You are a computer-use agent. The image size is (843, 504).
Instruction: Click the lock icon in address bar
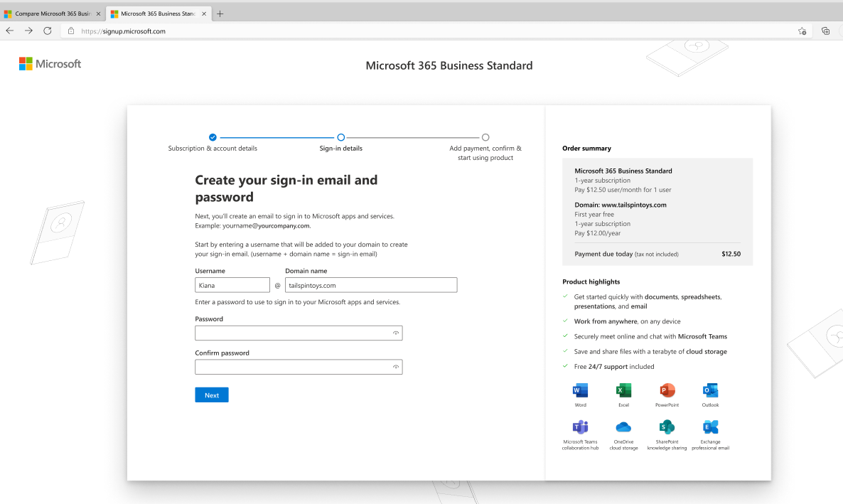(x=71, y=31)
